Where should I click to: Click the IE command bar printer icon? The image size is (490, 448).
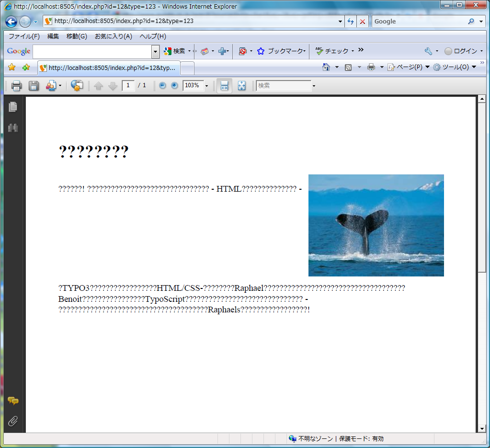(371, 67)
